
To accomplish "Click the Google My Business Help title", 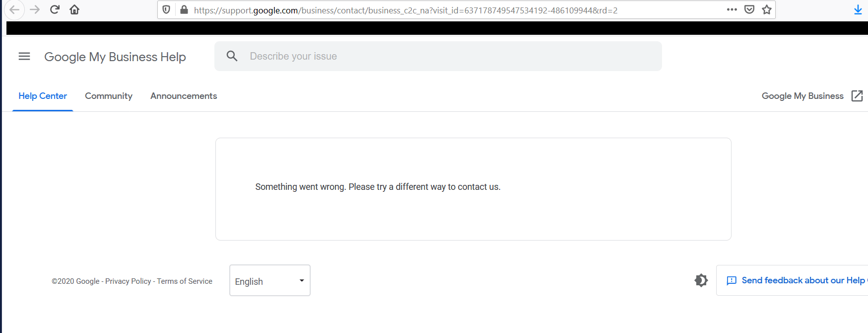I will tap(115, 57).
